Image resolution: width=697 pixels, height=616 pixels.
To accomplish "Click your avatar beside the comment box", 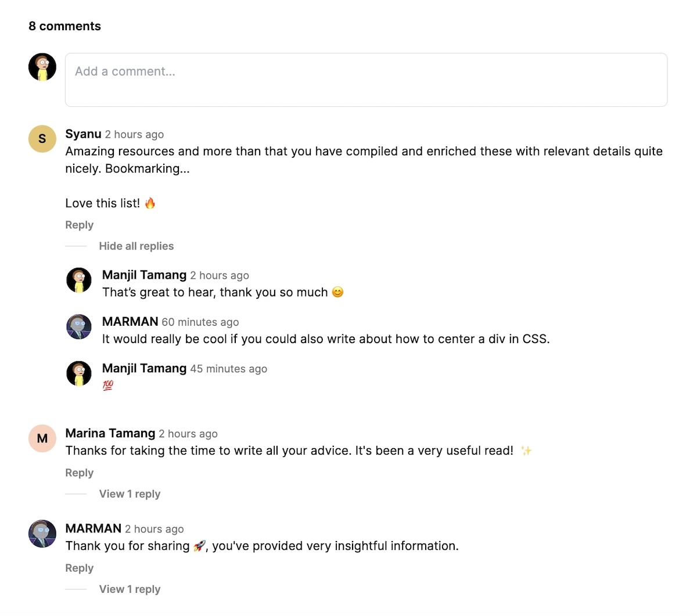I will (42, 67).
